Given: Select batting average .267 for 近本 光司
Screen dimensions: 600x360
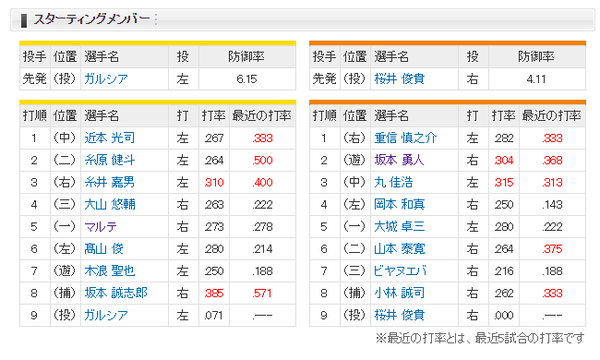Looking at the screenshot, I should (x=214, y=138).
